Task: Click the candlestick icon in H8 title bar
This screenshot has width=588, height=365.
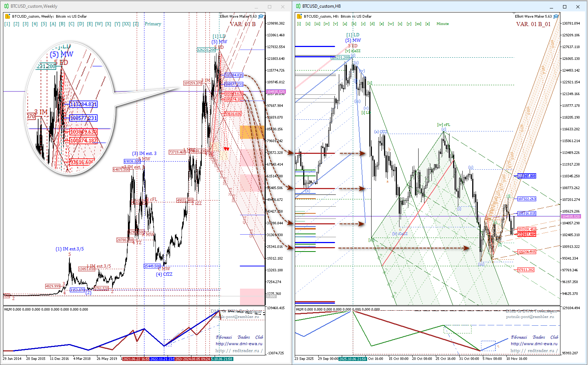Action: coord(298,6)
